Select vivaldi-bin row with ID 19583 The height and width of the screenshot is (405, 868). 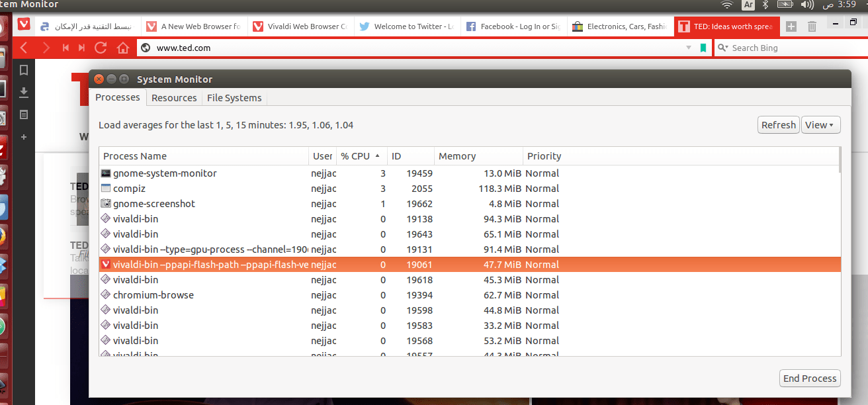[x=468, y=326]
